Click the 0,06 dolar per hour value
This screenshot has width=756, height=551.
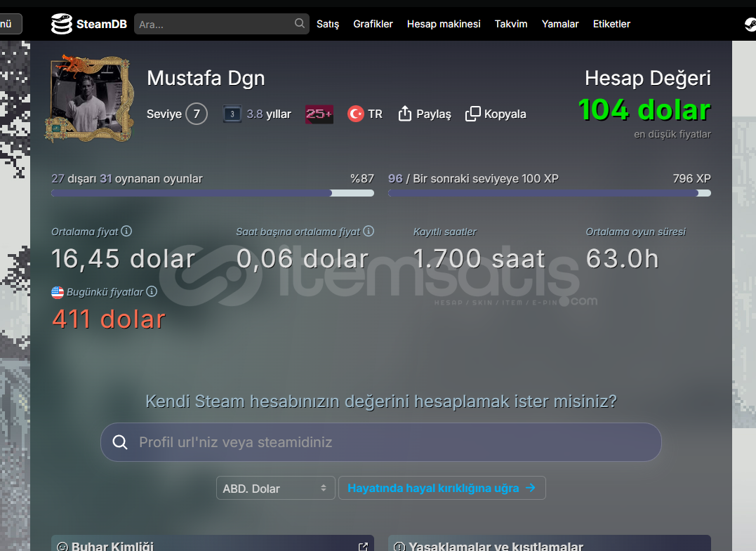(x=303, y=259)
